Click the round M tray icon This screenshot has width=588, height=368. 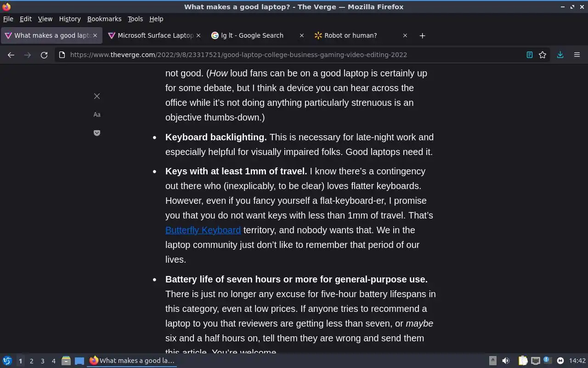tap(560, 361)
